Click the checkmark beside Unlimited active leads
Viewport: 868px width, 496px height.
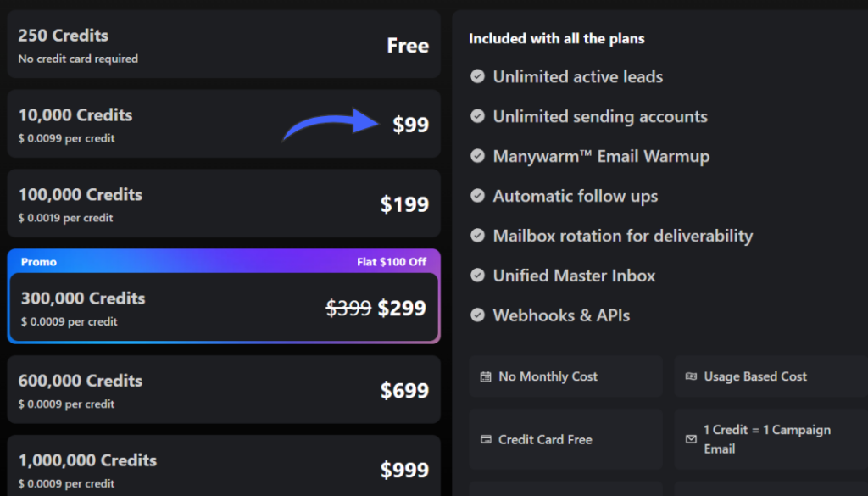[477, 76]
